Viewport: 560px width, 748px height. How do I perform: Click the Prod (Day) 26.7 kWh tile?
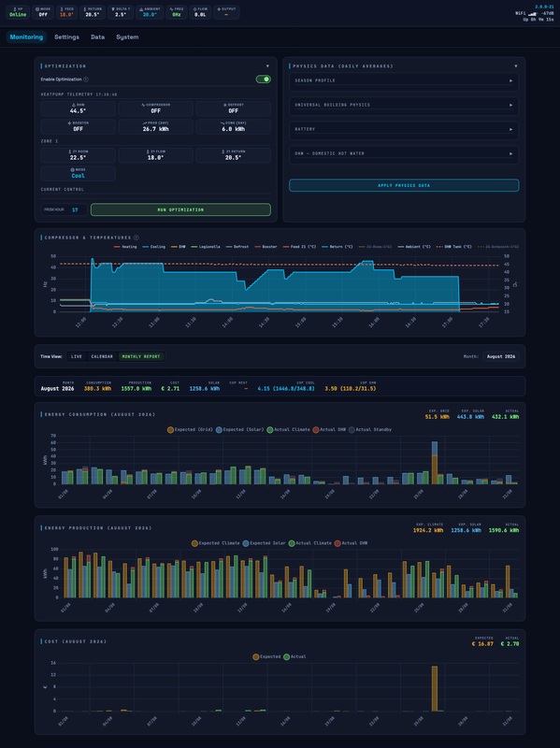[x=156, y=126]
